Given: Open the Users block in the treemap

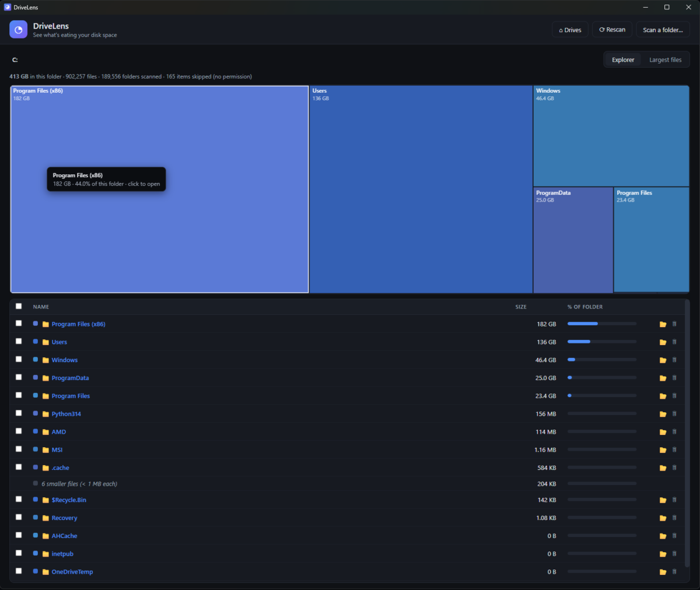Looking at the screenshot, I should [x=421, y=189].
